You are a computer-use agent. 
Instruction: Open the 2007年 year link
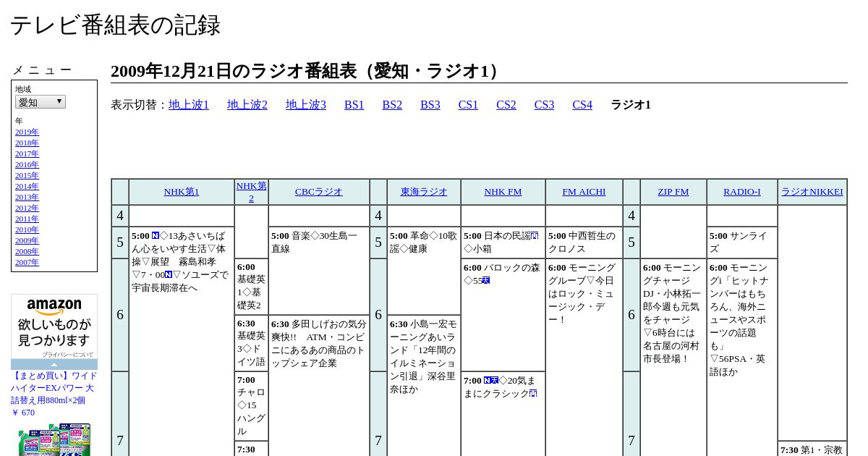point(27,263)
